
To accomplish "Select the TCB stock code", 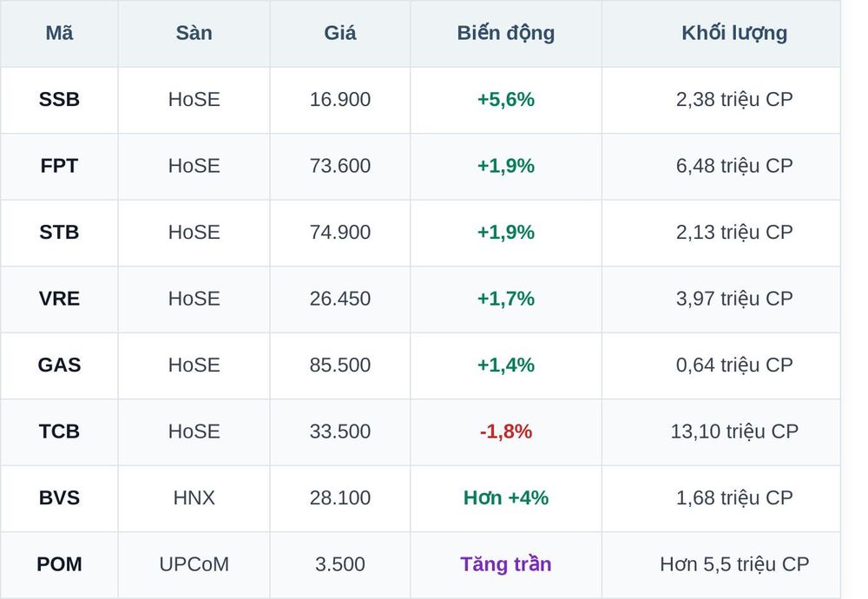I will pyautogui.click(x=59, y=431).
